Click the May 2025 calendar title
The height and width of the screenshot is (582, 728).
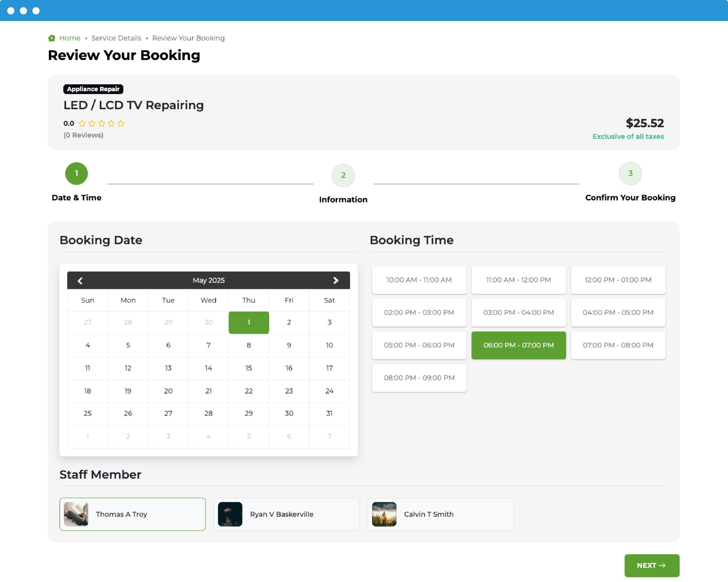click(x=209, y=280)
